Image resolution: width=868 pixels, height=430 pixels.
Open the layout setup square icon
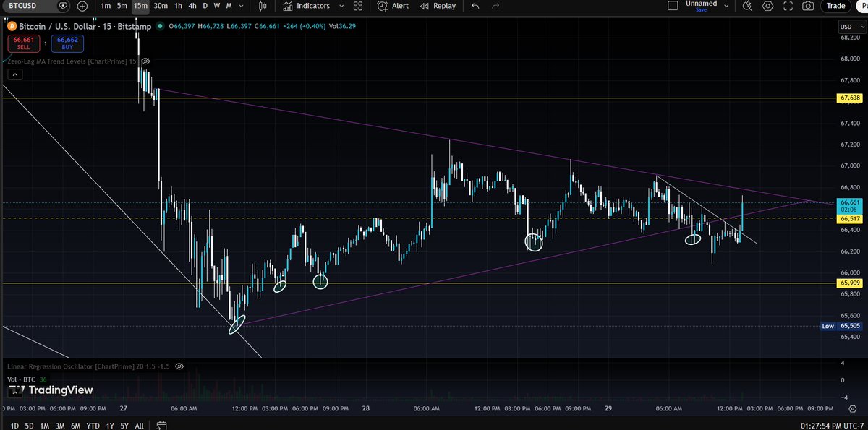tap(673, 6)
